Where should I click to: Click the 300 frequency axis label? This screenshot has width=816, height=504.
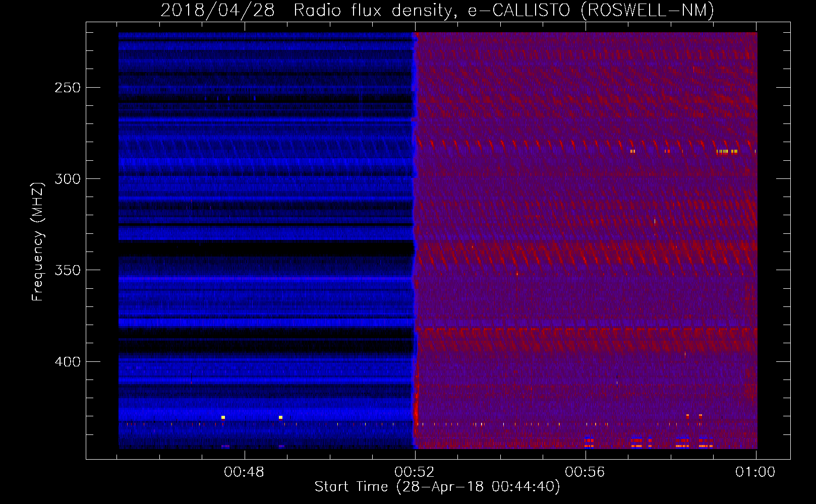(68, 179)
